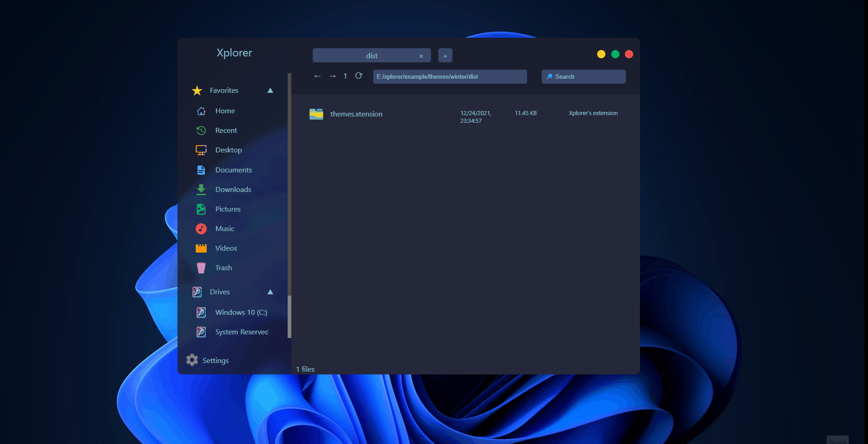Click the Downloads arrow icon

click(201, 190)
